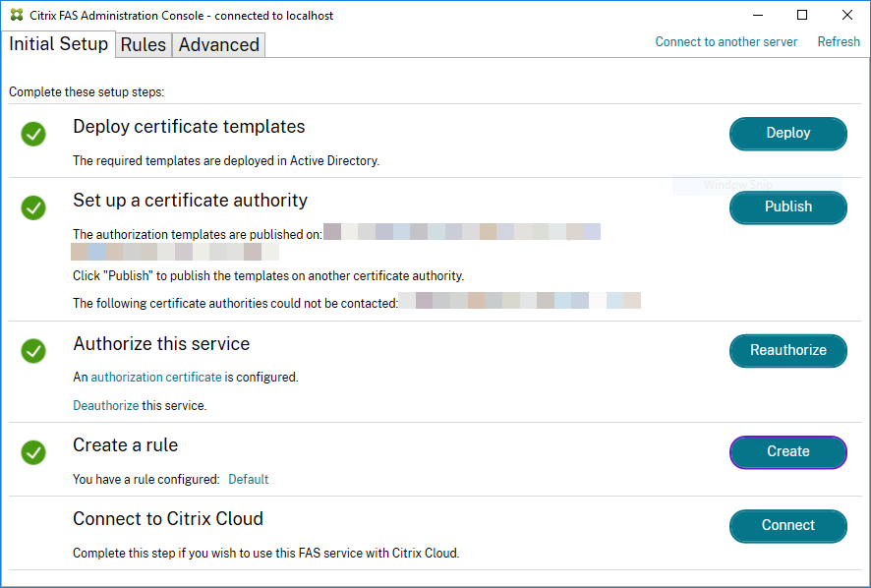This screenshot has width=871, height=588.
Task: Click 'The authorization templates are published on:' text
Action: tap(198, 235)
